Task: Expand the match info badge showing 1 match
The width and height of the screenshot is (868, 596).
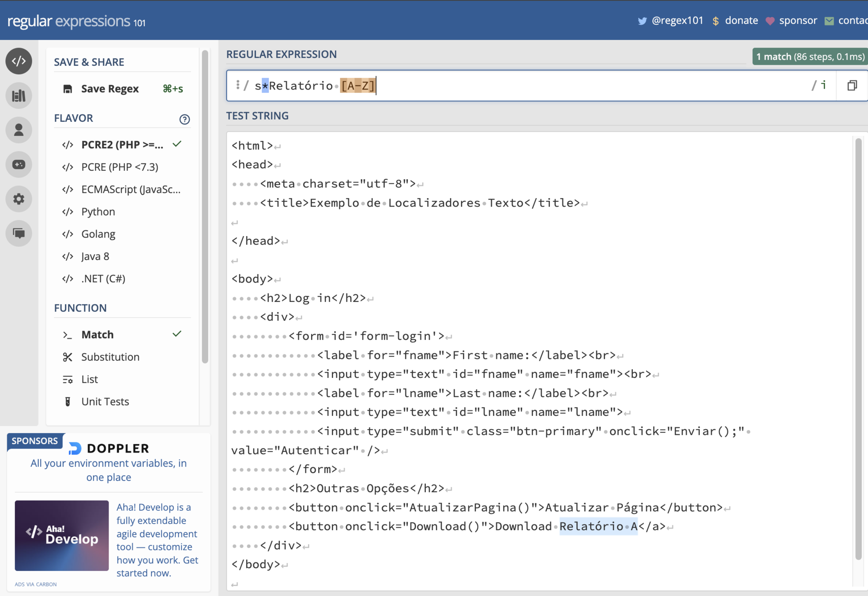Action: click(x=810, y=57)
